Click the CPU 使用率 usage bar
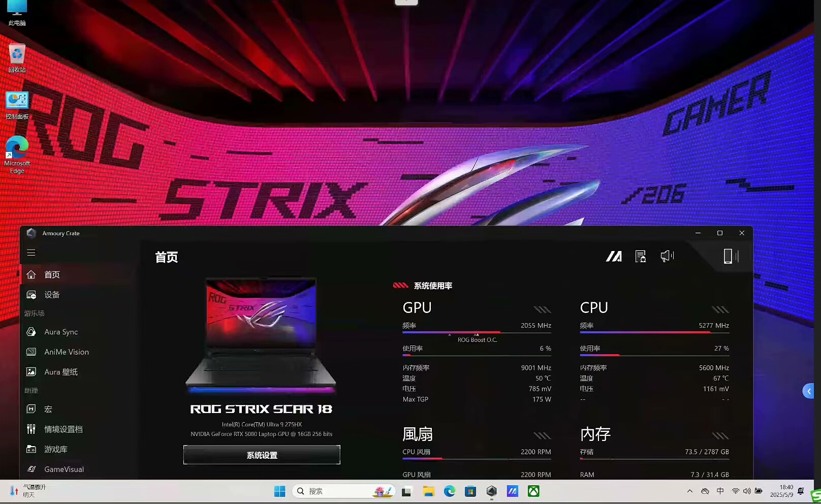 tap(654, 355)
